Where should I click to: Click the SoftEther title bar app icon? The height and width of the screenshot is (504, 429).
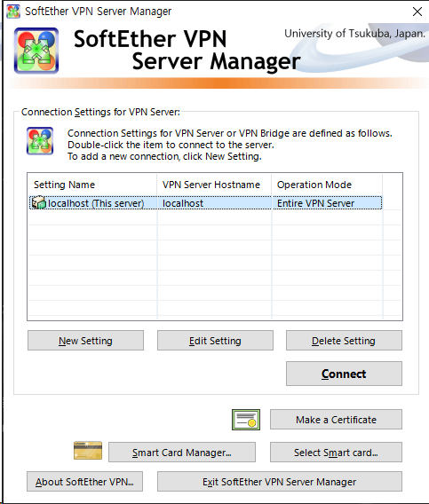pyautogui.click(x=13, y=12)
